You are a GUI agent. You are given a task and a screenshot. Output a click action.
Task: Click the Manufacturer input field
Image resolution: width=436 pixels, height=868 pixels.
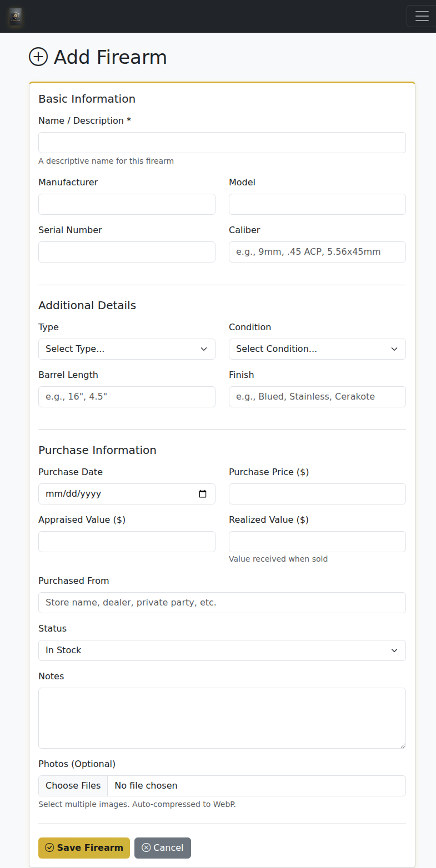tap(127, 204)
